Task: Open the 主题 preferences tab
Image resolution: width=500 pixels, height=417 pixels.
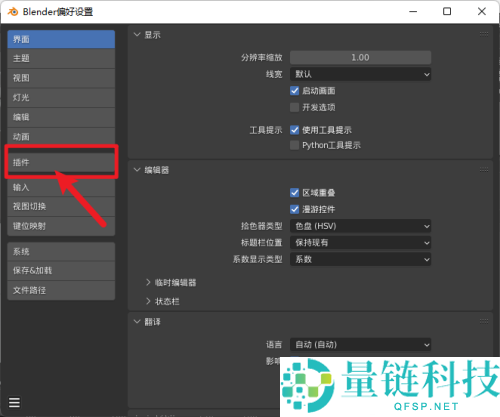Action: [x=61, y=58]
